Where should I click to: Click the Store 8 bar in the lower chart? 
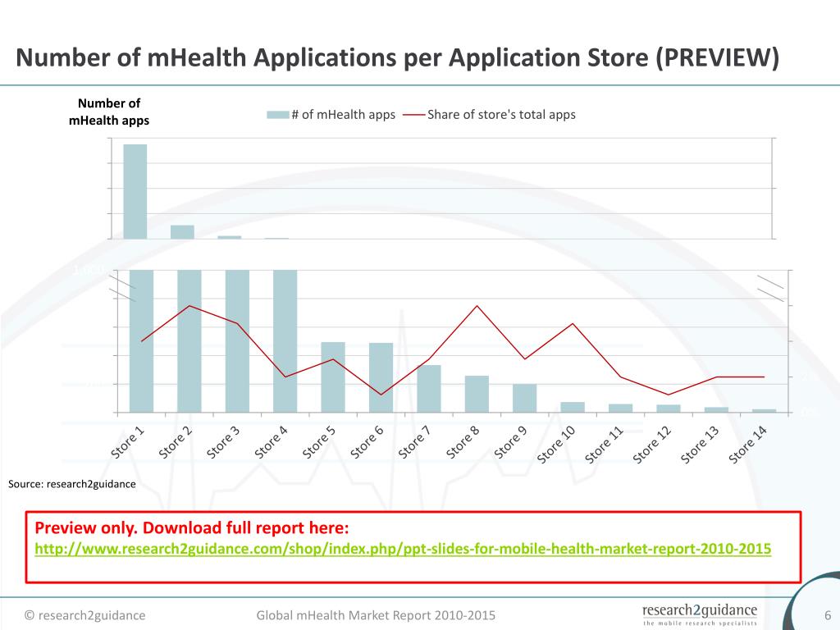477,395
